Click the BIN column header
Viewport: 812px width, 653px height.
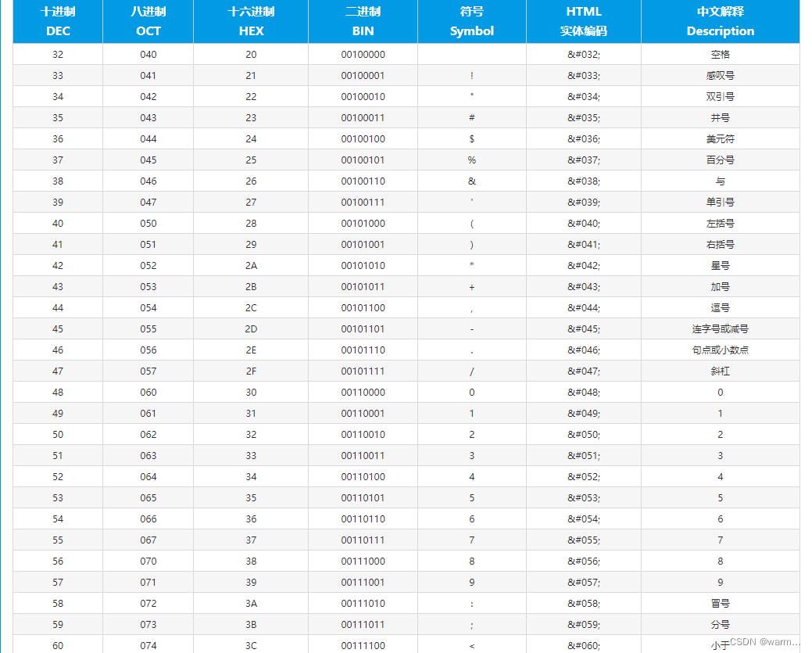click(363, 21)
